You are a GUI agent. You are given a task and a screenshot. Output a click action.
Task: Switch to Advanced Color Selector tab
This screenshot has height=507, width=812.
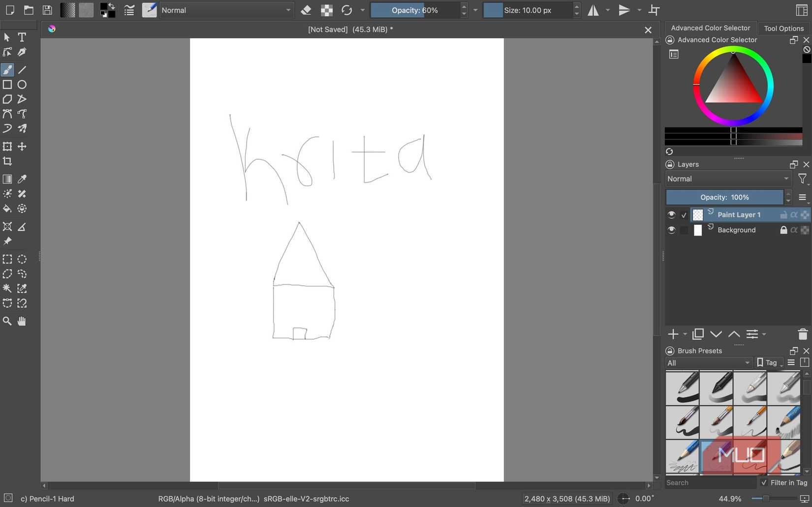click(x=710, y=28)
